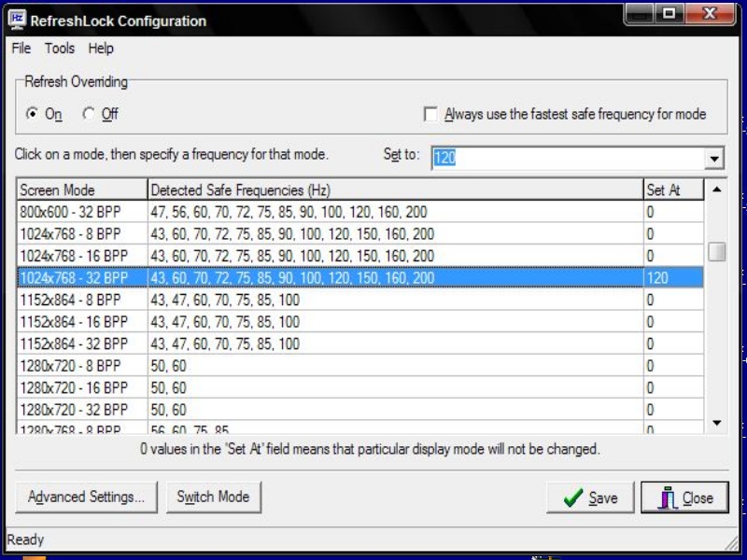Open Advanced Settings dialog
Viewport: 747px width, 560px height.
[86, 497]
